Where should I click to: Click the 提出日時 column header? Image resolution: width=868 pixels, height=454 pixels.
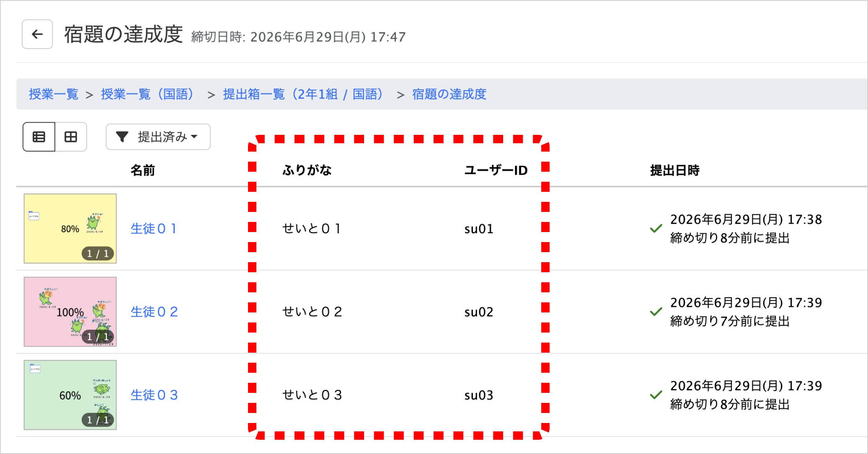coord(675,170)
